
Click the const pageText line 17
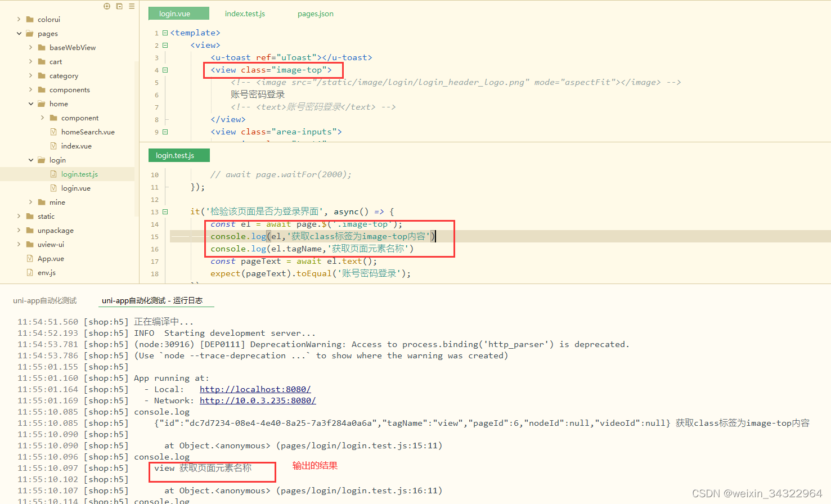pos(294,261)
